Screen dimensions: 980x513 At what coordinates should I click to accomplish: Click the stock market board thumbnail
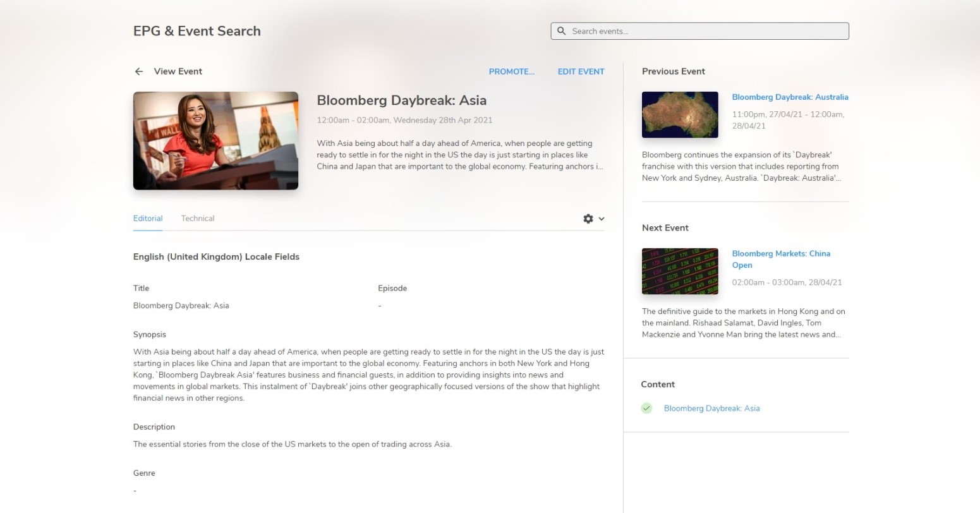pyautogui.click(x=680, y=271)
